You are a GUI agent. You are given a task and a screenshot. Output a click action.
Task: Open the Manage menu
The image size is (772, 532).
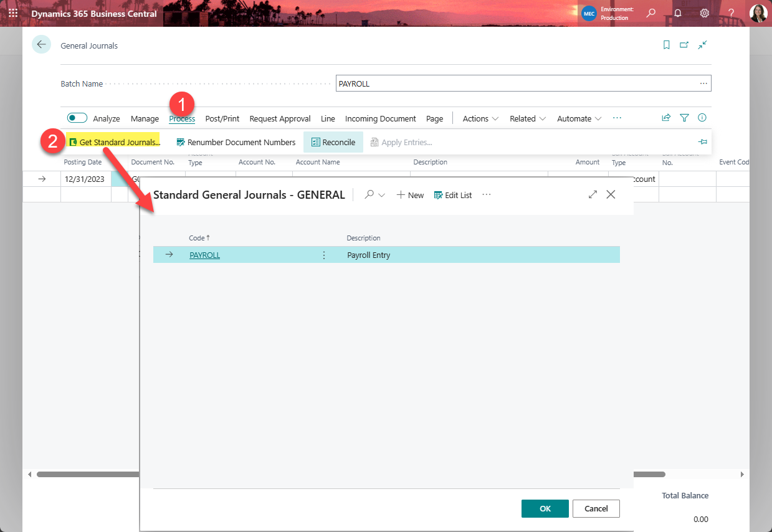[x=145, y=118]
